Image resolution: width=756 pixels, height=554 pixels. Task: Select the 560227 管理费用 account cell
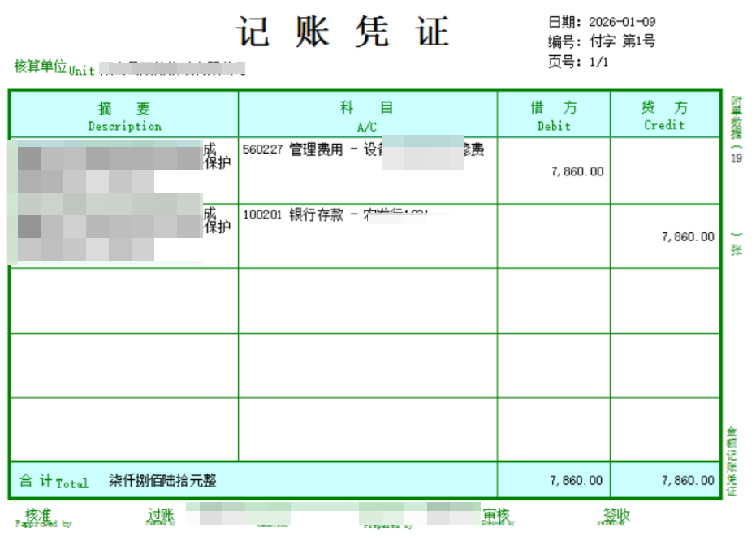[x=364, y=150]
